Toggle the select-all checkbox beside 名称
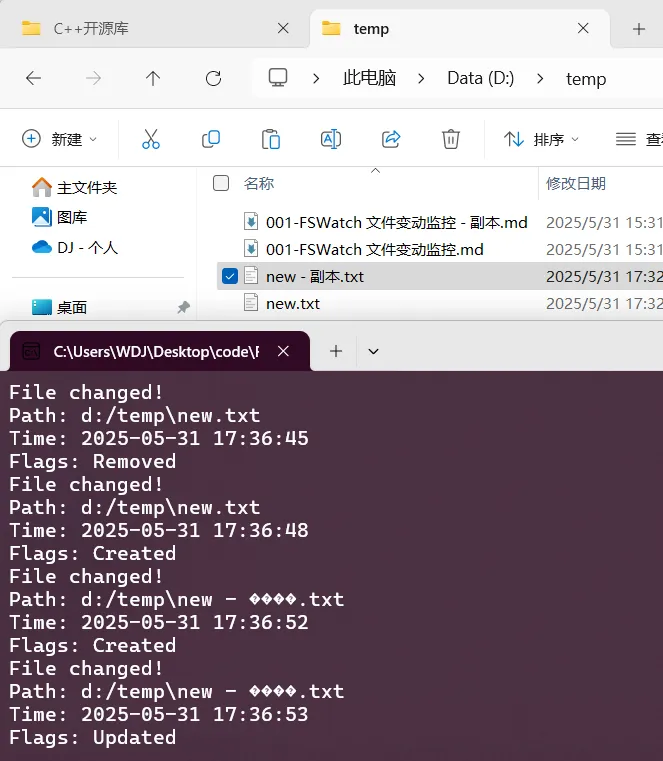663x761 pixels. point(221,183)
